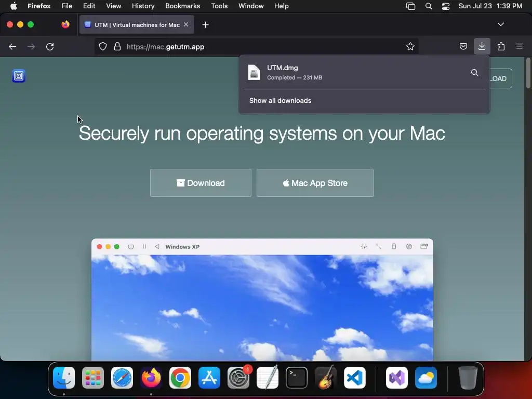Open Spotlight search in menu bar

coord(429,6)
